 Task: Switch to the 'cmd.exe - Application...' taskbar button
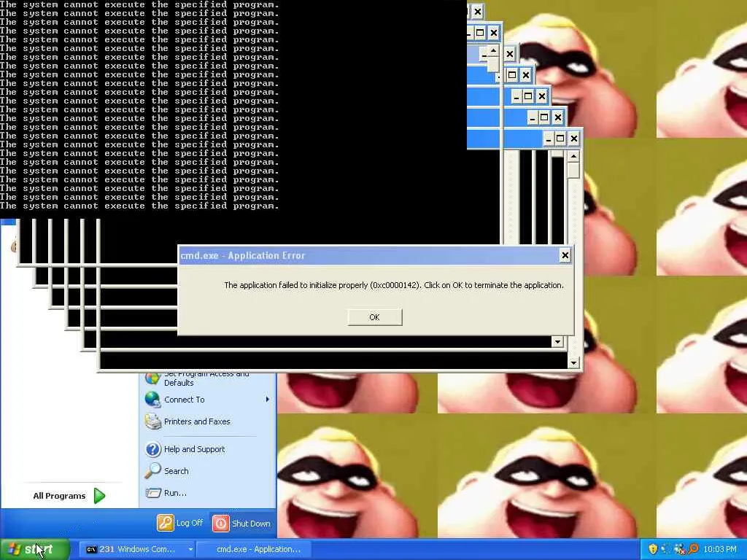click(x=254, y=549)
